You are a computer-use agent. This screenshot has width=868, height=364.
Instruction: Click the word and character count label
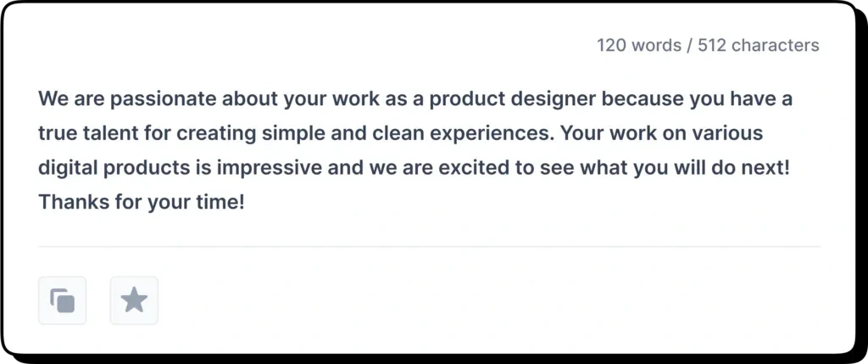[x=708, y=45]
